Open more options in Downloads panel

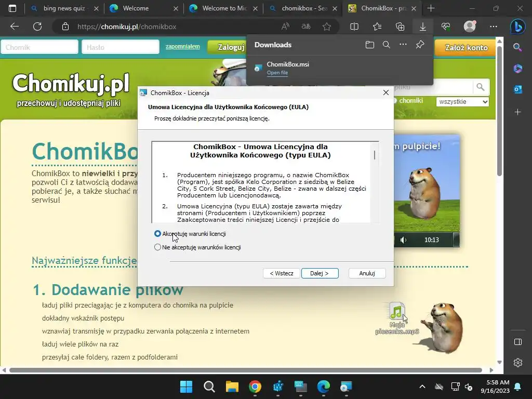click(403, 45)
